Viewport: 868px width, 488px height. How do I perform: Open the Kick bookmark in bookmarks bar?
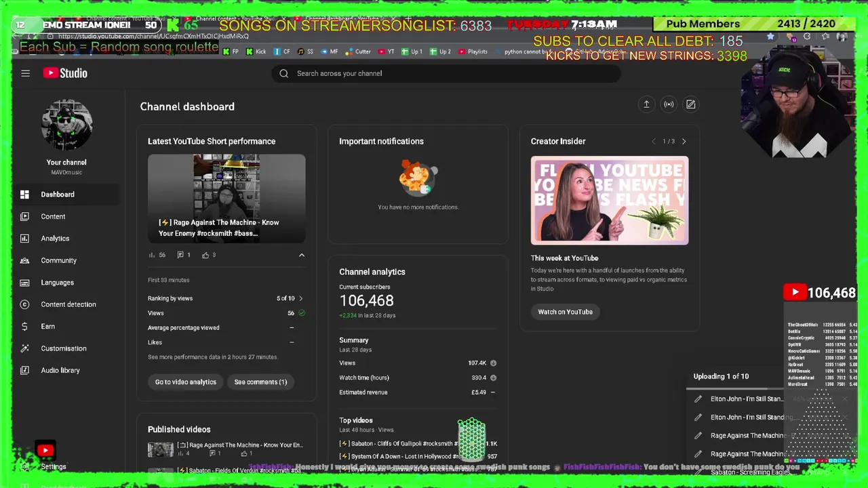[x=256, y=52]
